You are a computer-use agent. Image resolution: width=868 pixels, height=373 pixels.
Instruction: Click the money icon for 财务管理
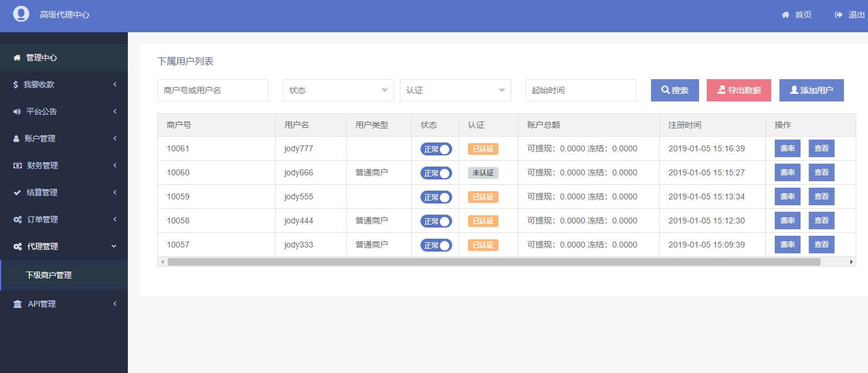coord(18,165)
